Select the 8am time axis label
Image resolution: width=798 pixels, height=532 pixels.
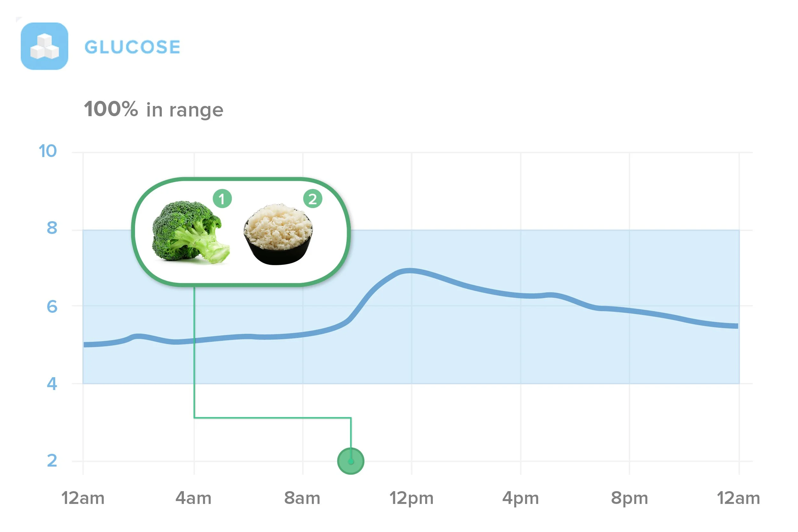point(302,498)
